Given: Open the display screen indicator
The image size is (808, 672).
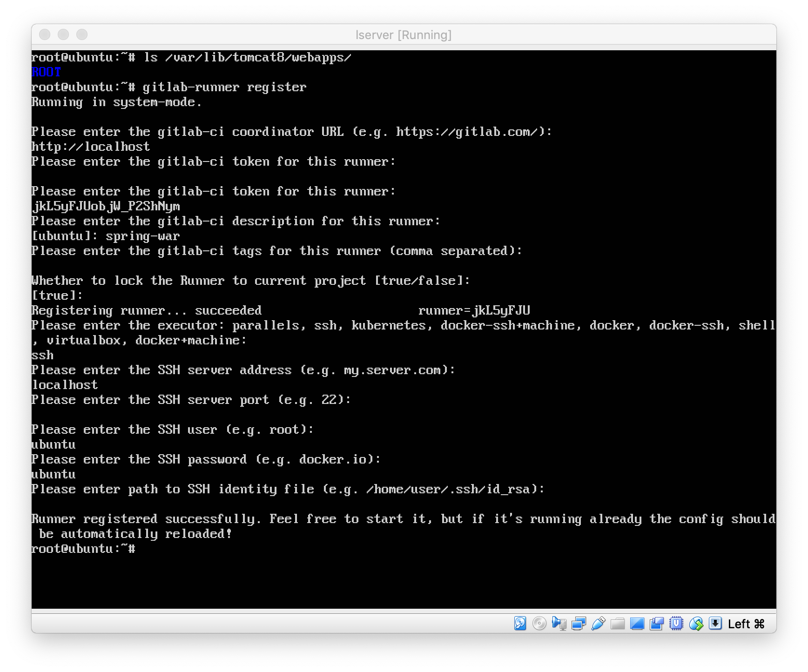Looking at the screenshot, I should click(637, 623).
